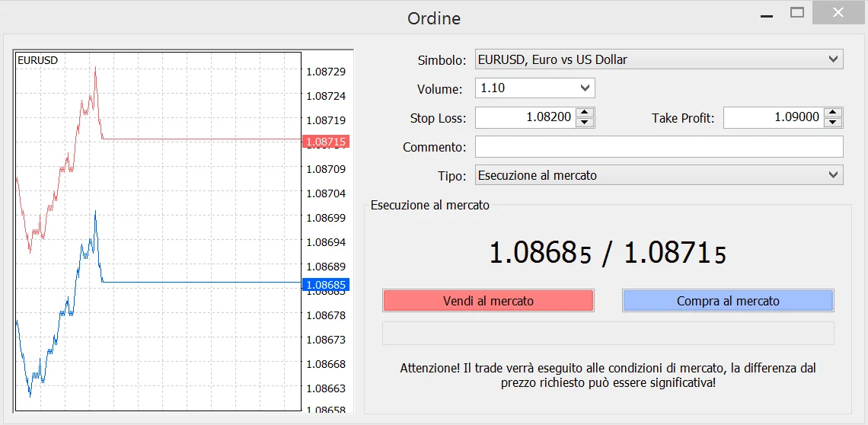
Task: Click the Simbolo label
Action: pos(442,60)
